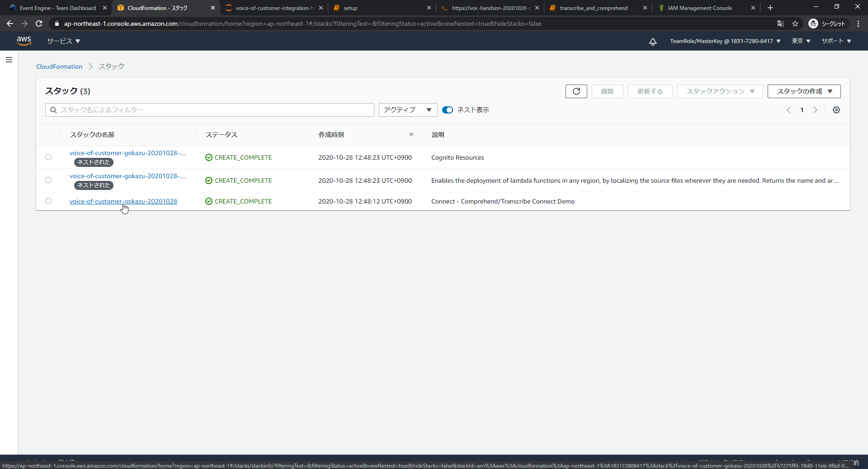The height and width of the screenshot is (469, 868).
Task: Open the hamburger side navigation menu
Action: click(9, 60)
